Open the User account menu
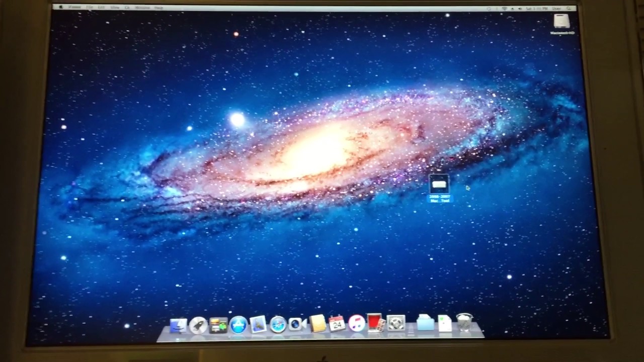The image size is (644, 362). pos(556,9)
